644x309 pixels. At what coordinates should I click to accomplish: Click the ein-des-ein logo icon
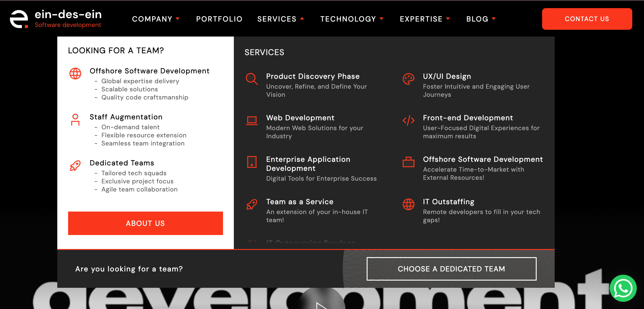click(x=19, y=19)
